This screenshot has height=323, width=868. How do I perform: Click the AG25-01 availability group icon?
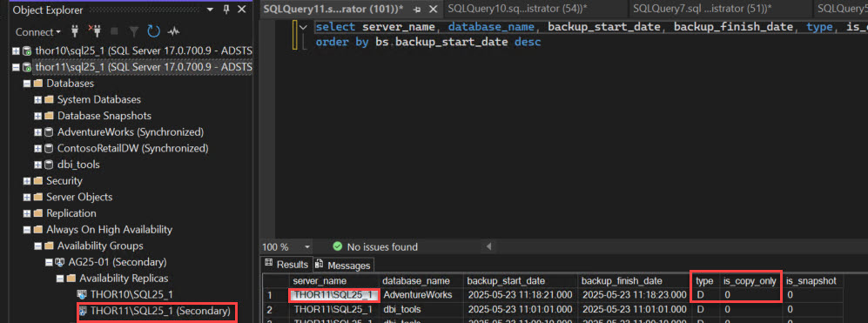click(60, 262)
